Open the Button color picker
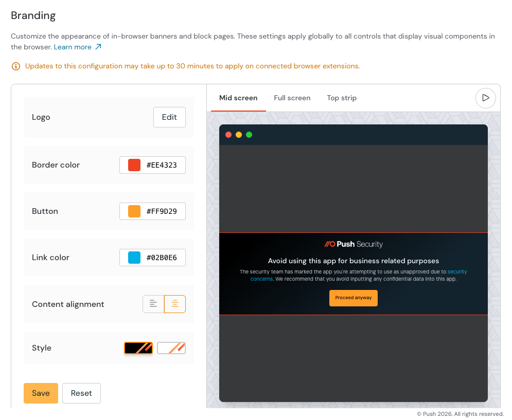The image size is (512, 420). pyautogui.click(x=152, y=211)
